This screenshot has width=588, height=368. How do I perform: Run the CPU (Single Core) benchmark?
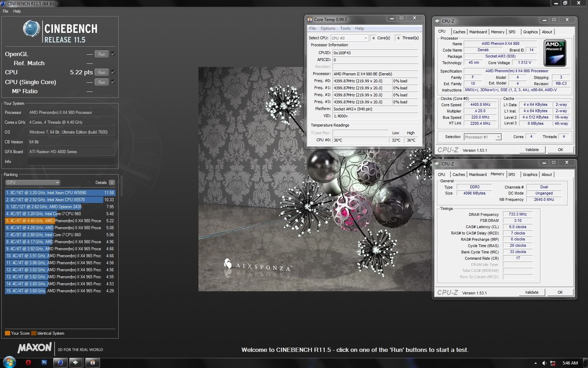[x=102, y=82]
